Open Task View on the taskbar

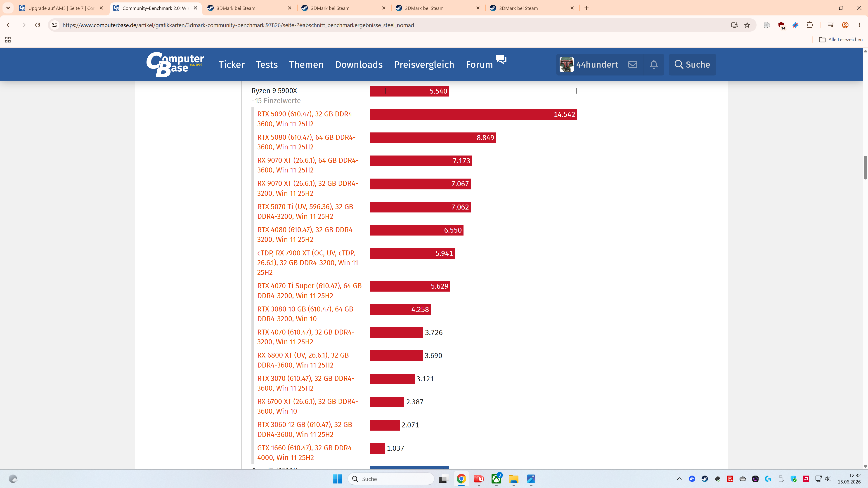(x=443, y=479)
